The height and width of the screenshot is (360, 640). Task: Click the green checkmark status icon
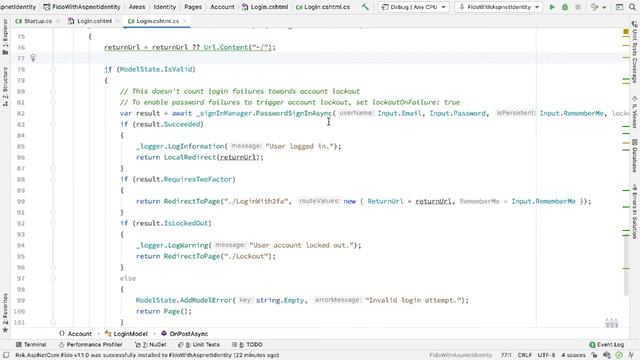click(x=619, y=355)
